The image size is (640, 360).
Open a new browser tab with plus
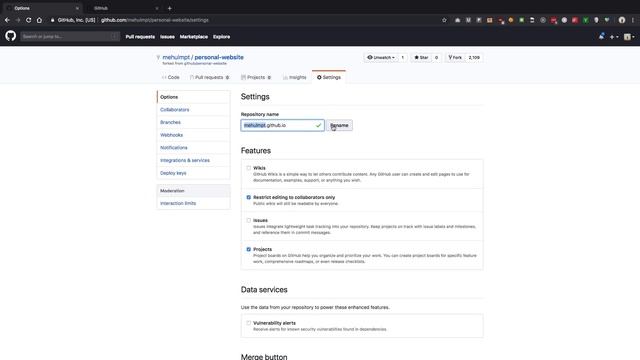click(x=169, y=8)
